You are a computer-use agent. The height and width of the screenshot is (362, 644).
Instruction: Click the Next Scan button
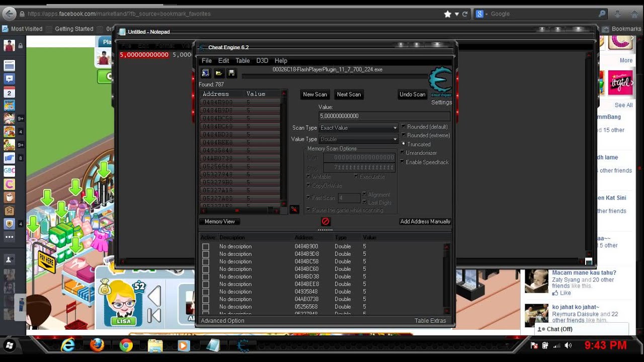[x=349, y=95]
